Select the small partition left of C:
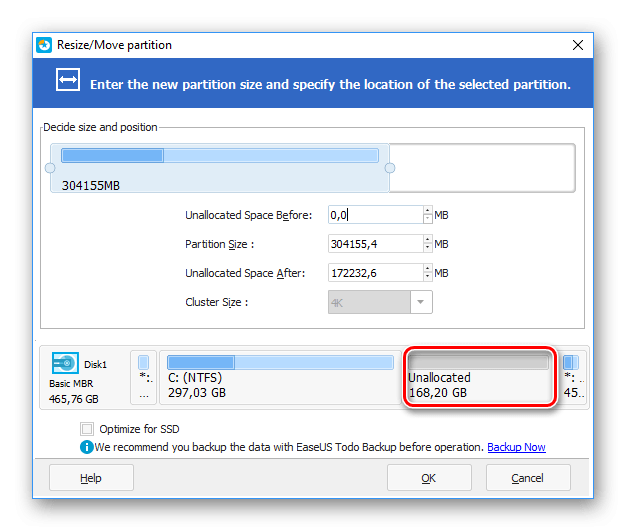 click(x=144, y=376)
